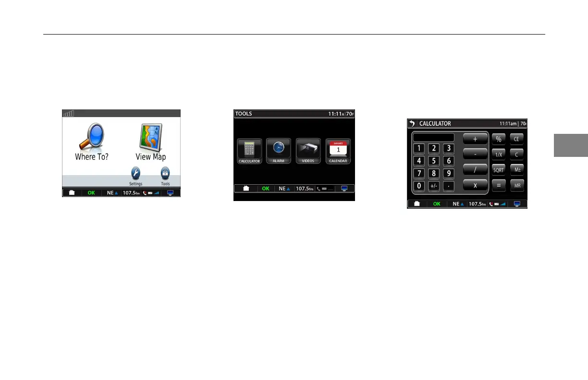This screenshot has width=588, height=380.
Task: Tap phone status icons on Calculator screen
Action: coord(497,204)
